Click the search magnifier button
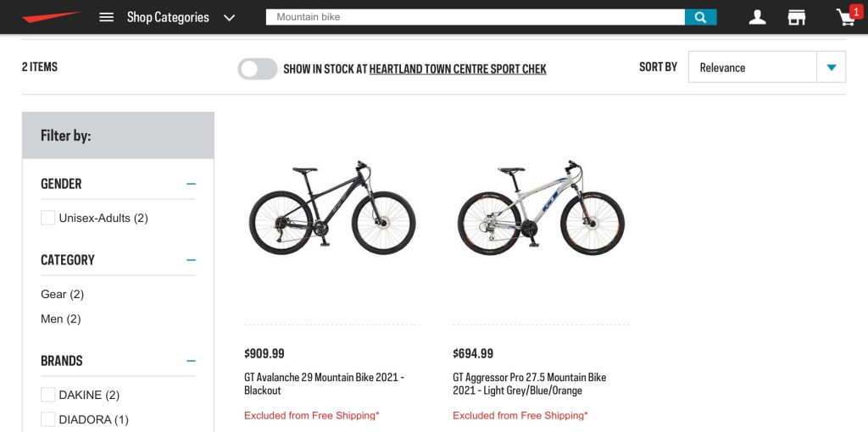Screen dimensions: 868x432 point(700,17)
